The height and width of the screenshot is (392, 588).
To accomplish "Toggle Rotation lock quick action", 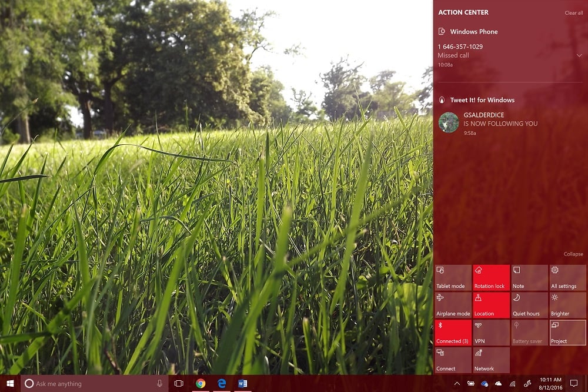I will pyautogui.click(x=490, y=277).
